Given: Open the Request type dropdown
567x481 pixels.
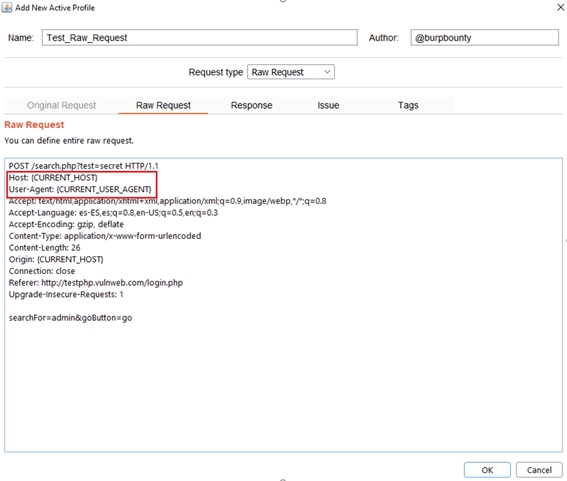Looking at the screenshot, I should click(x=291, y=72).
